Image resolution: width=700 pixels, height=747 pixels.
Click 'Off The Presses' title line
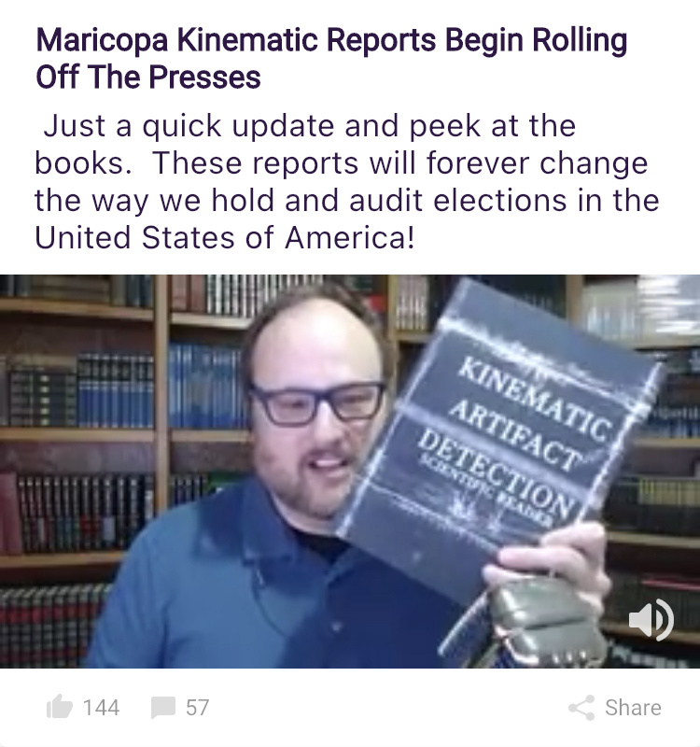pos(148,78)
